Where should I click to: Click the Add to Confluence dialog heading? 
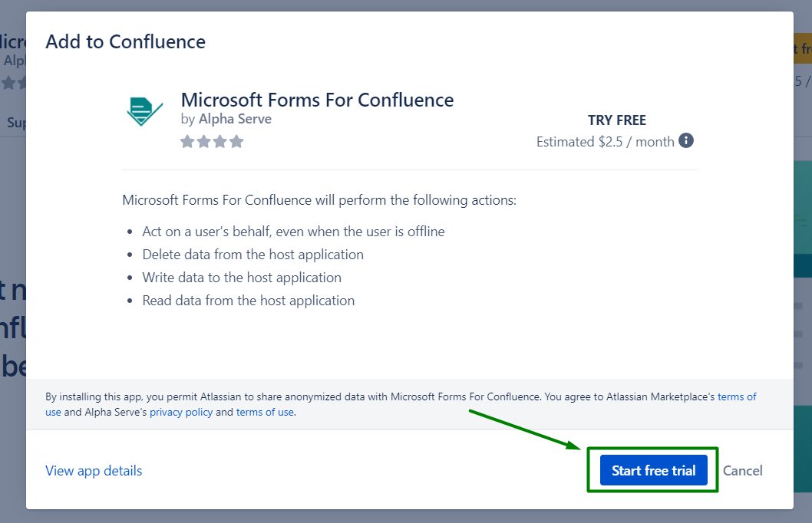point(125,41)
